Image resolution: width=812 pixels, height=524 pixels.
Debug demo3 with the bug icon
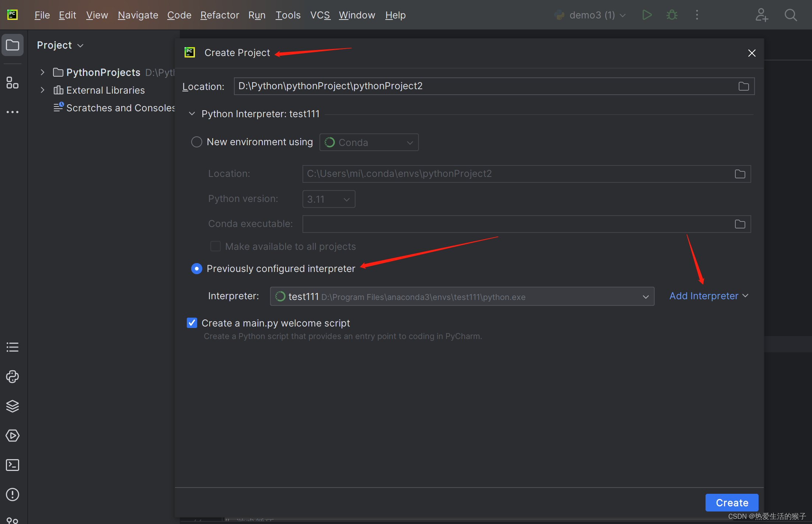672,15
